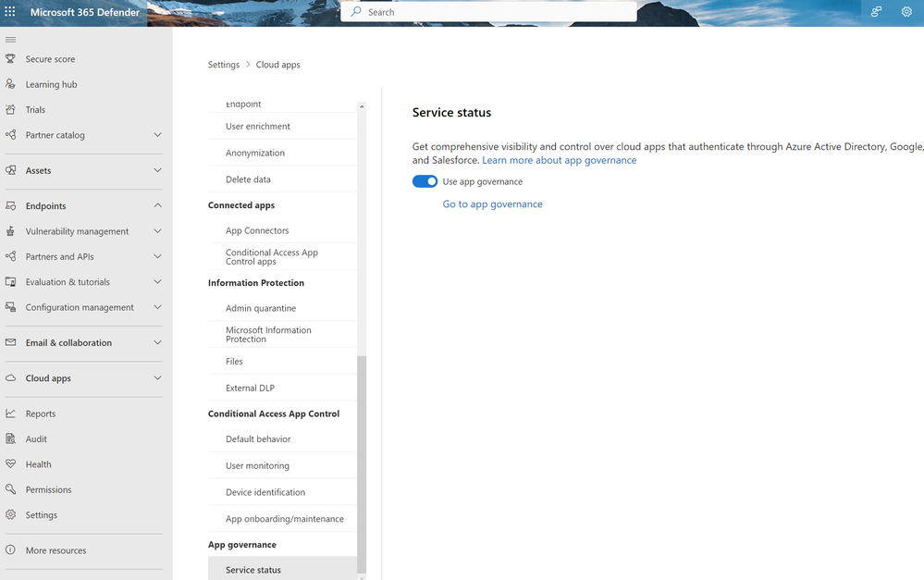This screenshot has width=924, height=580.
Task: Expand the Partners and APIs chevron
Action: tap(157, 256)
